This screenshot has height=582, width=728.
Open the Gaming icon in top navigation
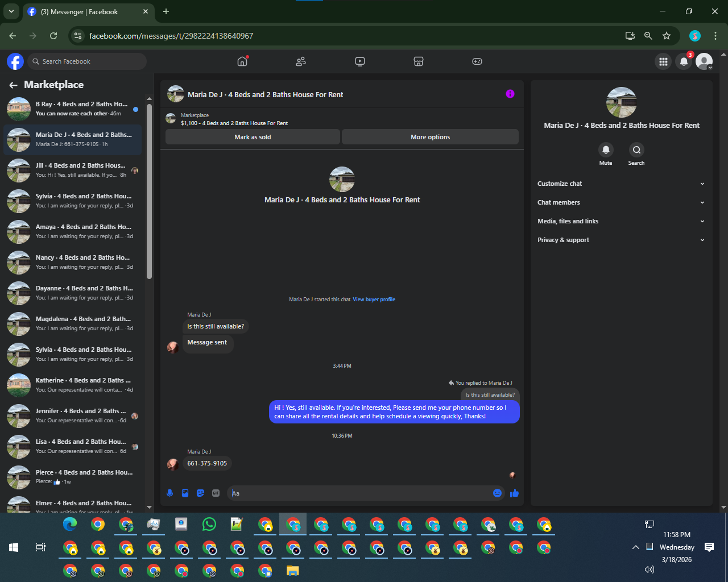coord(477,61)
